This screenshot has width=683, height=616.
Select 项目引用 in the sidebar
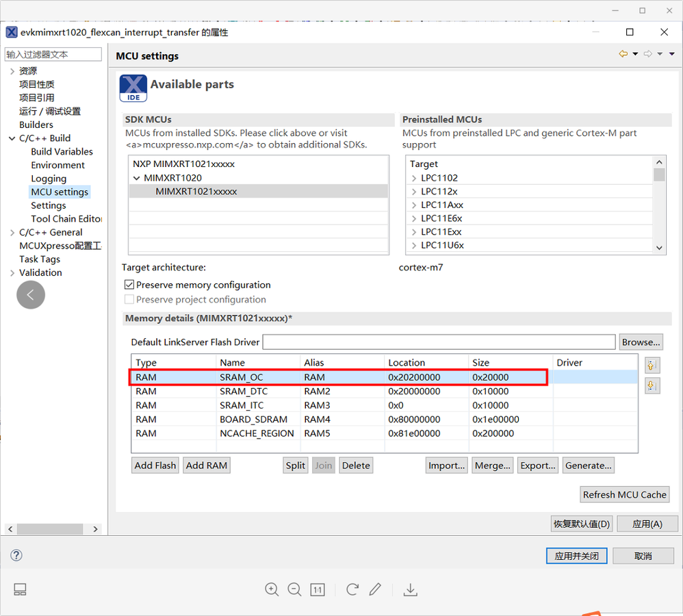click(x=36, y=98)
